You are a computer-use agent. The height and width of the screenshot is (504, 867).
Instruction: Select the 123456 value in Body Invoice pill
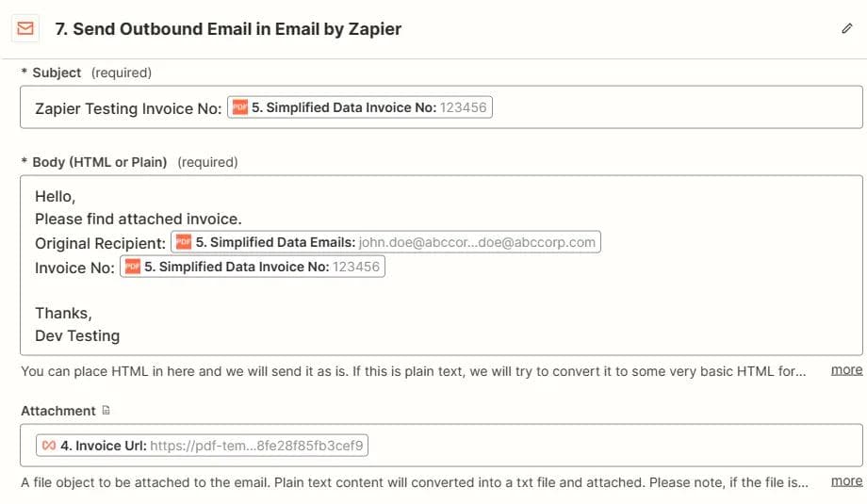click(x=356, y=268)
